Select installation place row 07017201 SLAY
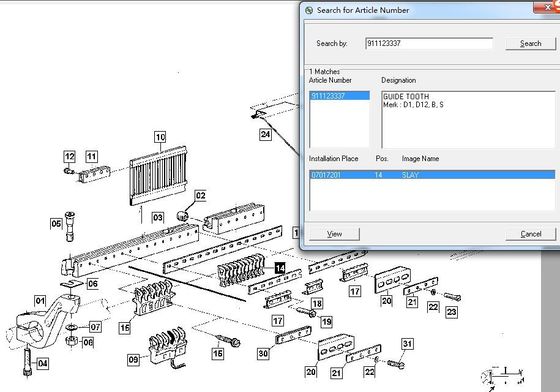 pyautogui.click(x=432, y=175)
